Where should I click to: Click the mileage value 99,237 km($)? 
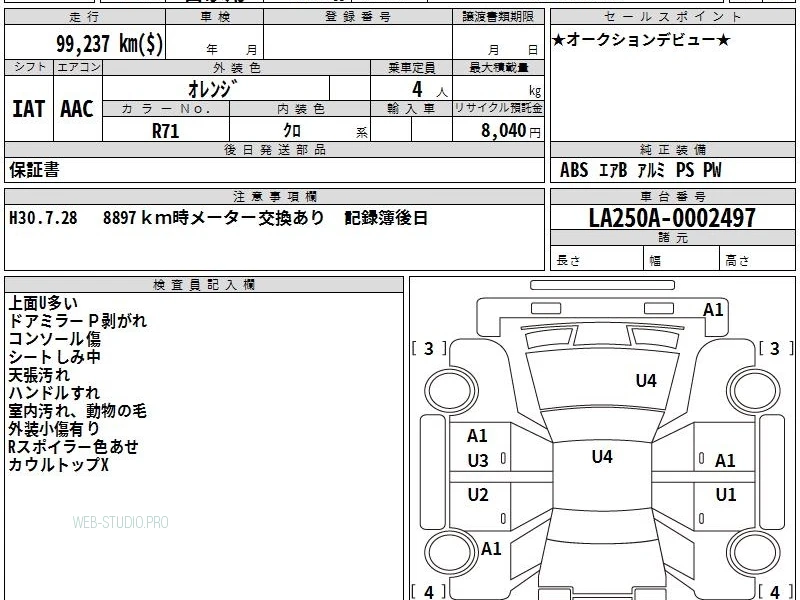(110, 43)
